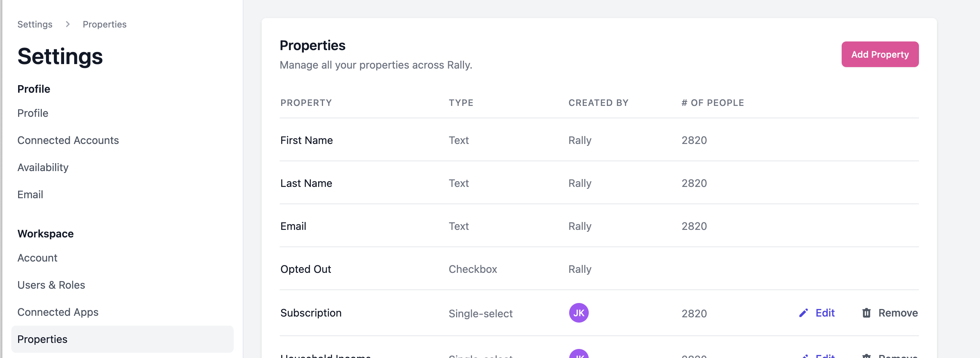The width and height of the screenshot is (980, 358).
Task: Click the Property column header
Action: (x=306, y=103)
